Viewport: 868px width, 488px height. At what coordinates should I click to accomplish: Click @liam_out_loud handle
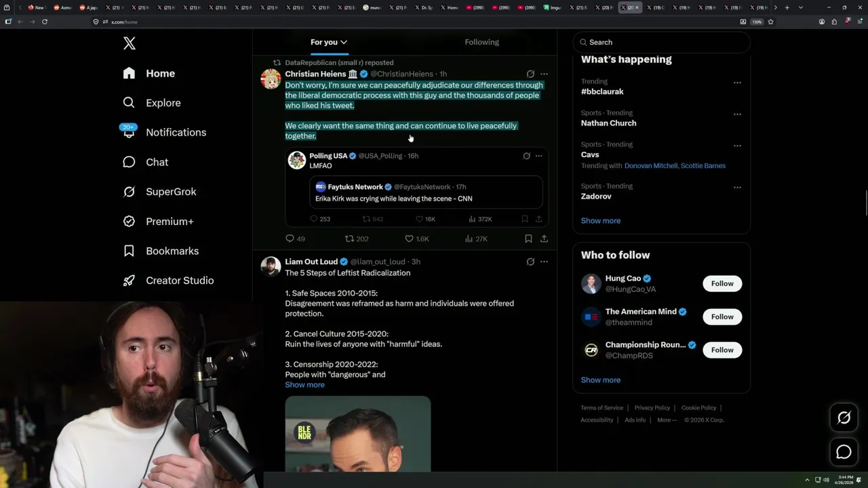[378, 262]
